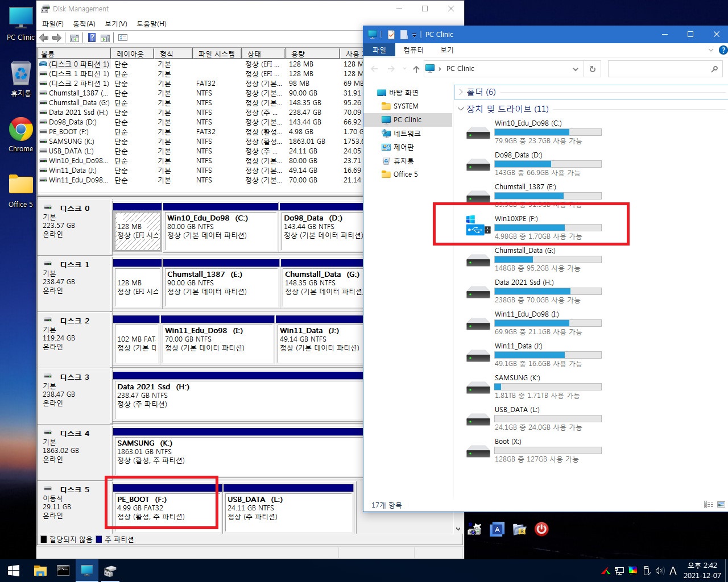Select the 파일 tab in PC Clinic explorer
The width and height of the screenshot is (728, 582).
379,50
